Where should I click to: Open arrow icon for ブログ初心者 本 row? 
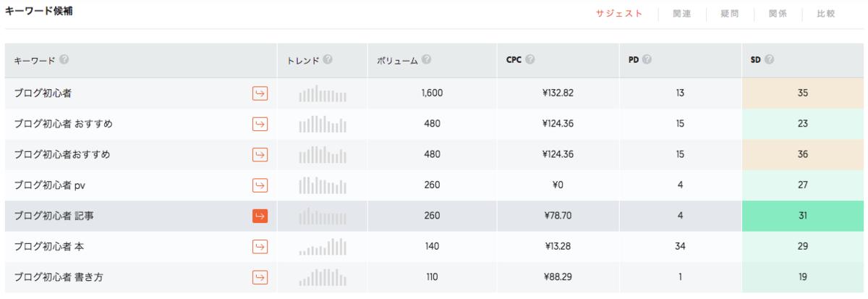tap(260, 247)
